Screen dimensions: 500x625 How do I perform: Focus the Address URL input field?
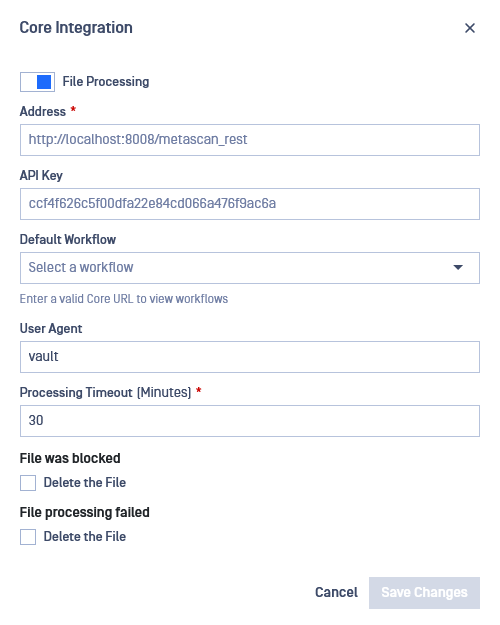coord(250,140)
